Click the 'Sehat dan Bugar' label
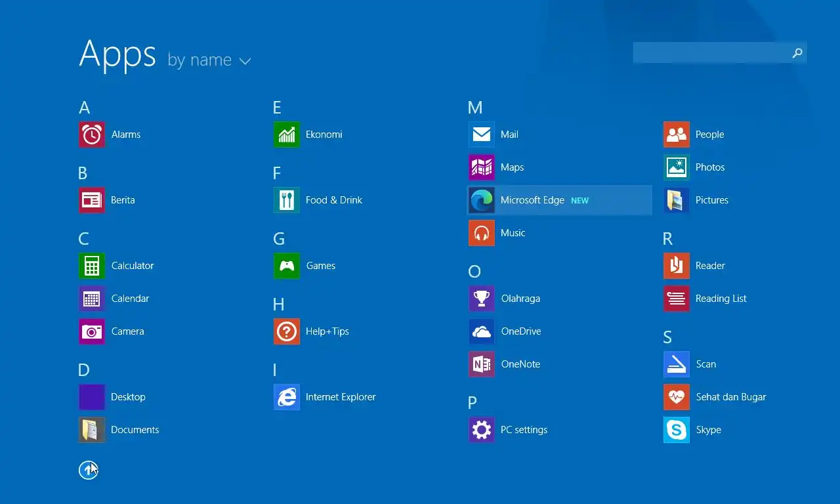The width and height of the screenshot is (840, 504). (x=731, y=397)
